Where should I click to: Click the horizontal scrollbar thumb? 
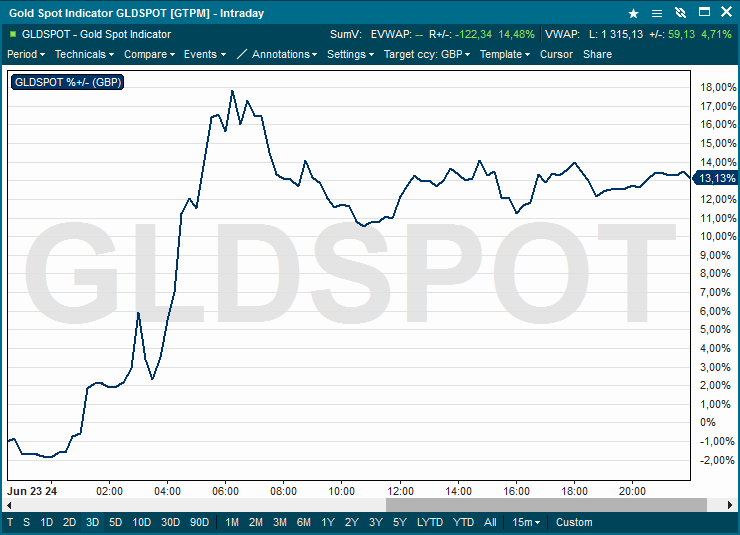[x=546, y=505]
